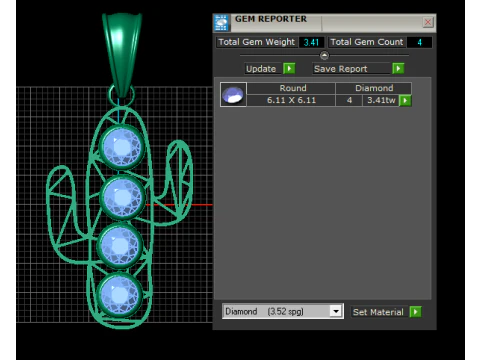Click the Set Material button label

click(378, 312)
